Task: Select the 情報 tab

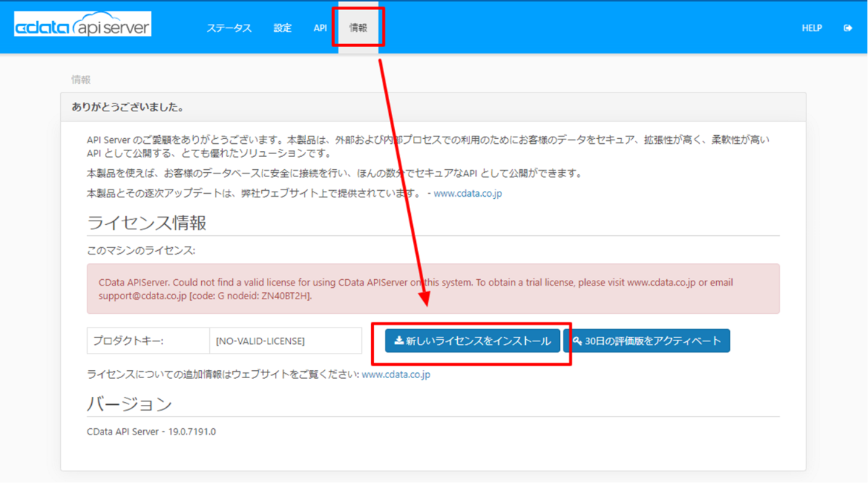Action: click(358, 28)
